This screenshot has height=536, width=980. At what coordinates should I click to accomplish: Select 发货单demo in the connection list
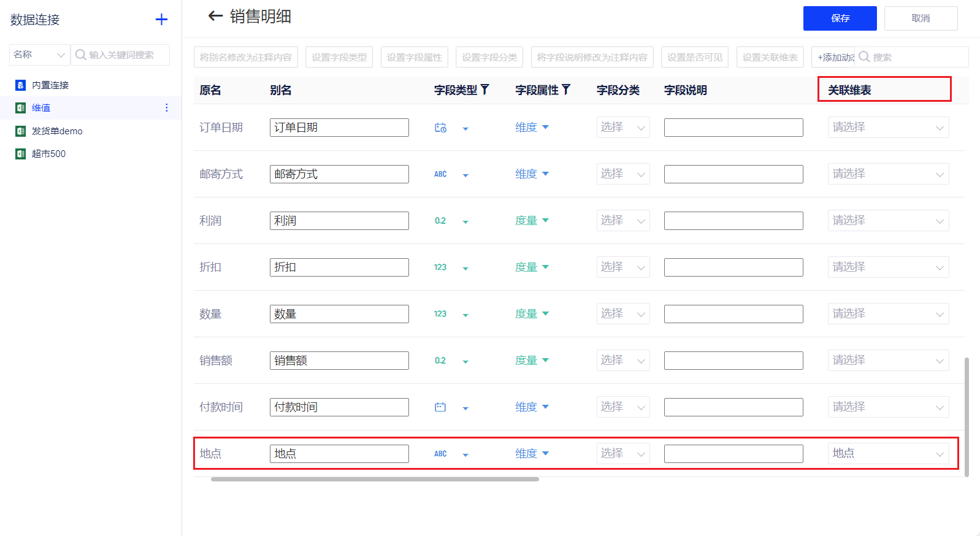[57, 131]
